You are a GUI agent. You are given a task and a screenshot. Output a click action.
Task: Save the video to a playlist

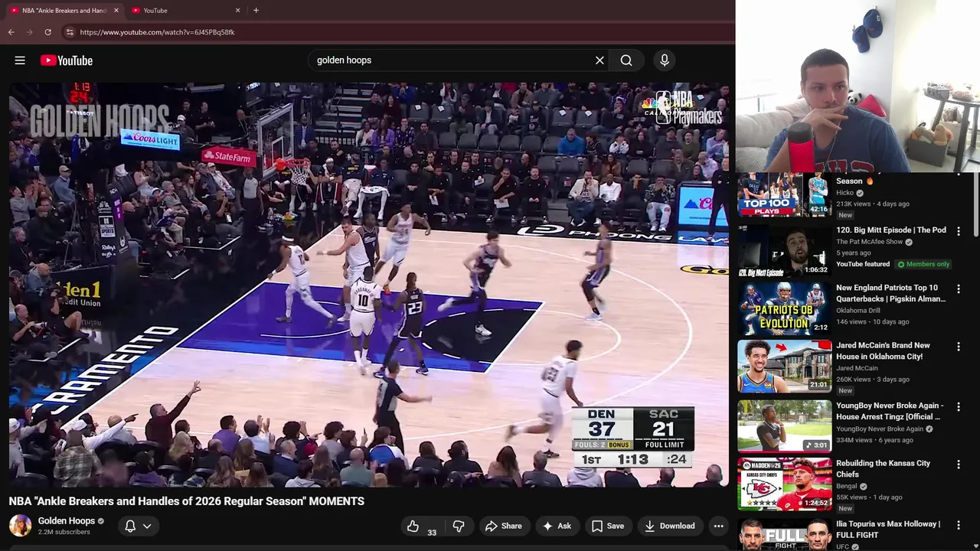[608, 526]
